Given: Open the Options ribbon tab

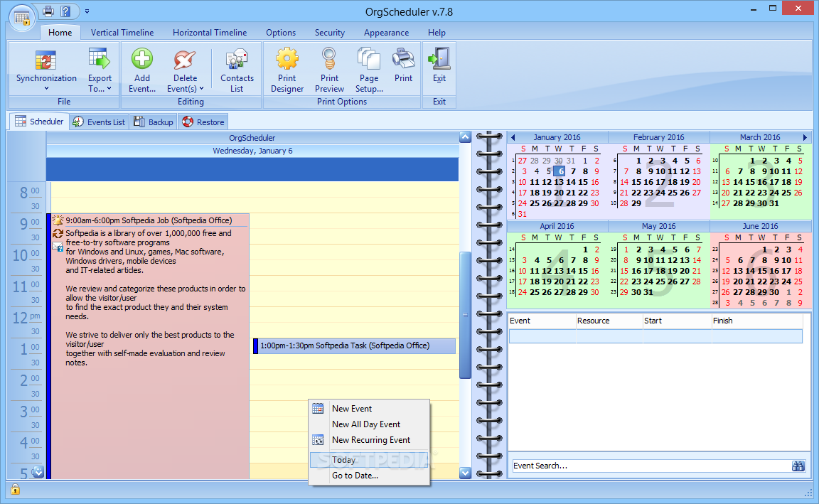Looking at the screenshot, I should [281, 33].
